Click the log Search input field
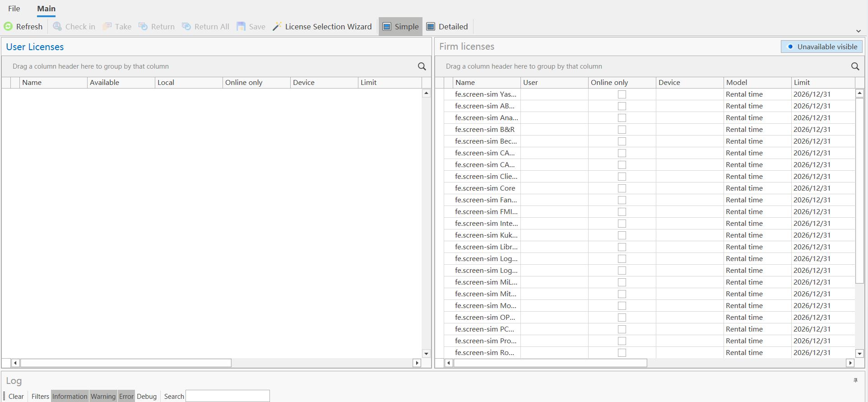Image resolution: width=868 pixels, height=402 pixels. click(x=227, y=396)
